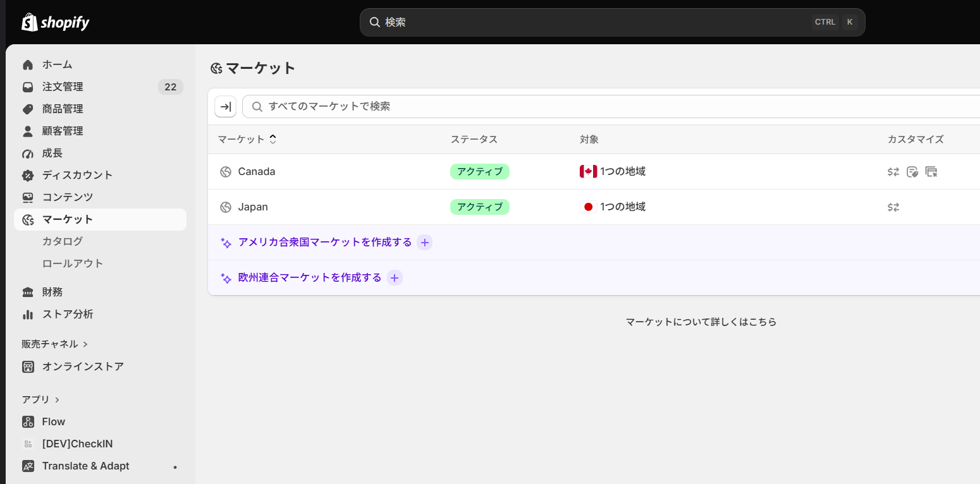The width and height of the screenshot is (980, 484).
Task: Click the person icon beside 顧客管理
Action: click(28, 131)
